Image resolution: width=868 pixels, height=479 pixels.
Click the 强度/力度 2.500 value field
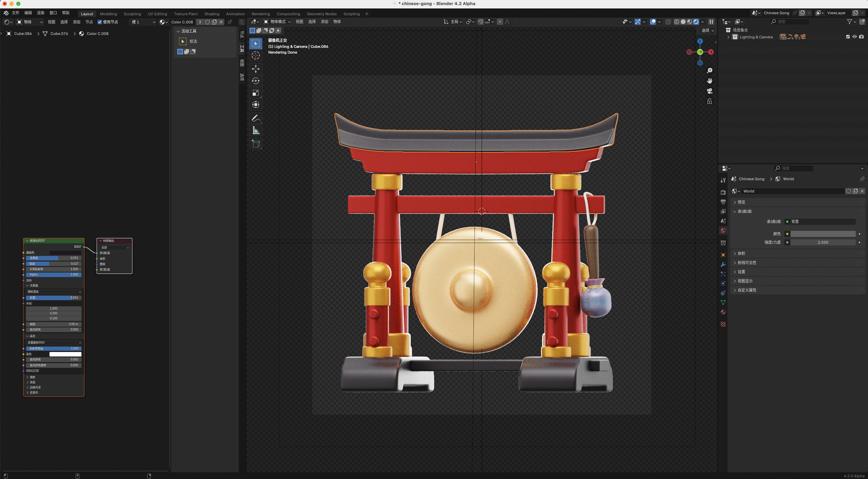823,242
